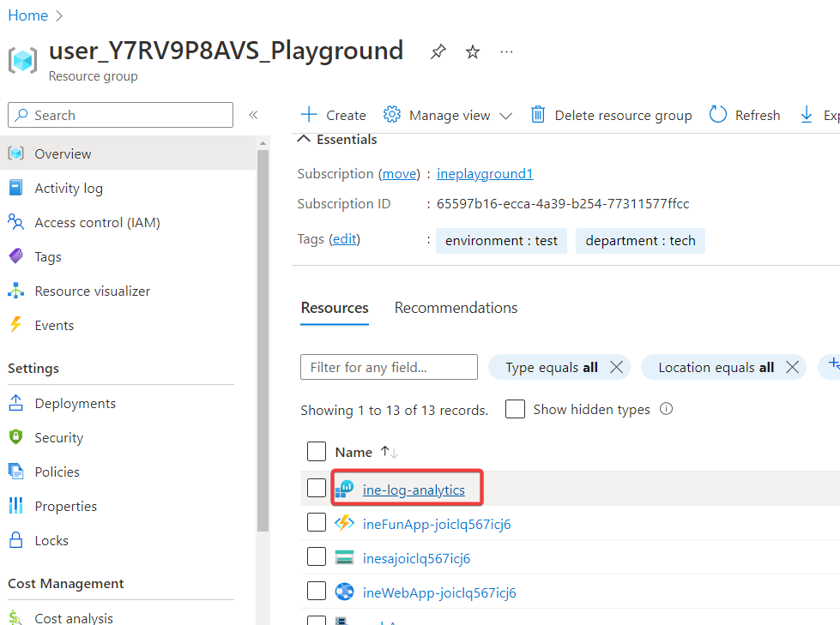Collapse the left sidebar menu
This screenshot has width=840, height=625.
[x=253, y=115]
